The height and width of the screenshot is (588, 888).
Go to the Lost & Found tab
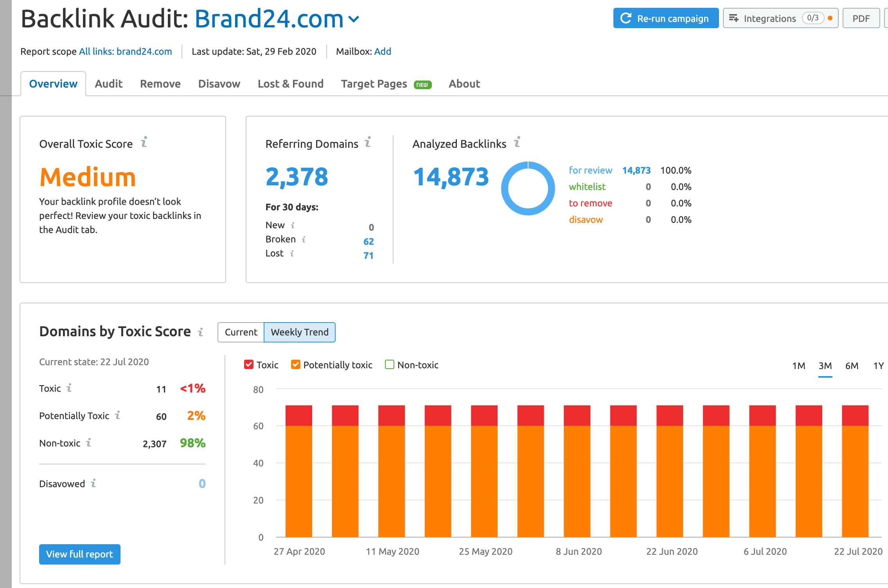[x=291, y=84]
